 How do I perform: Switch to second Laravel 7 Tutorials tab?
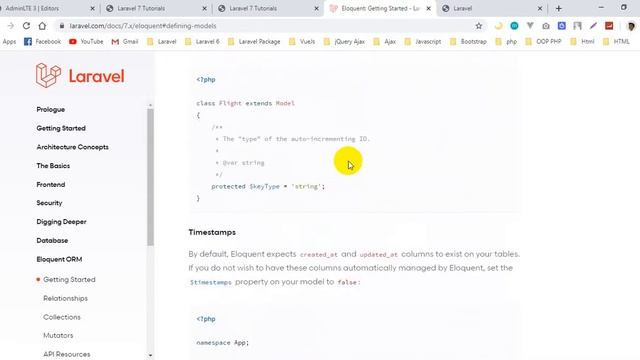[268, 8]
